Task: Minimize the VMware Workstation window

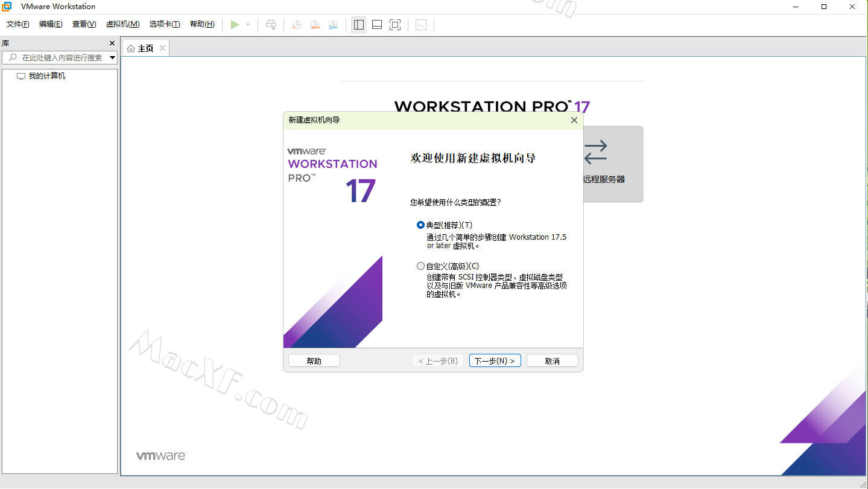Action: pos(796,7)
